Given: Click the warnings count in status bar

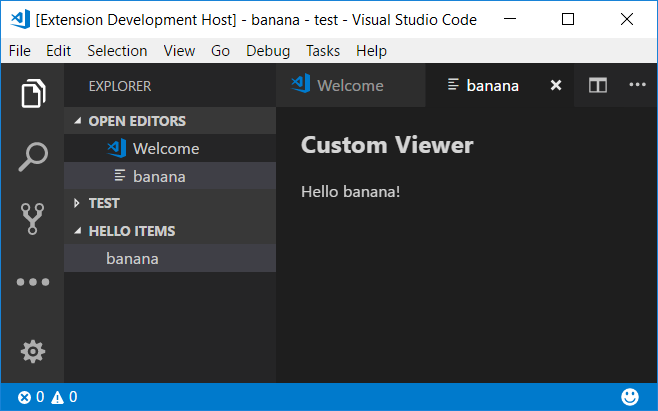Looking at the screenshot, I should (64, 397).
